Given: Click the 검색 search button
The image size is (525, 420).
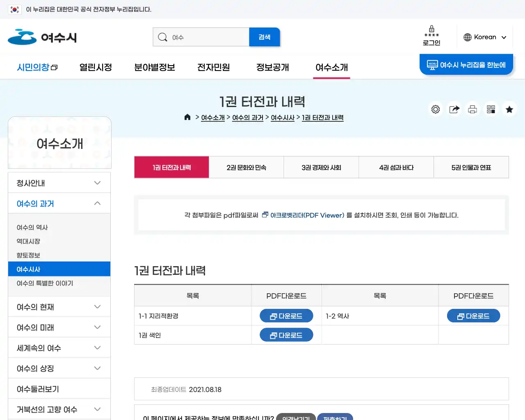Looking at the screenshot, I should [x=265, y=37].
